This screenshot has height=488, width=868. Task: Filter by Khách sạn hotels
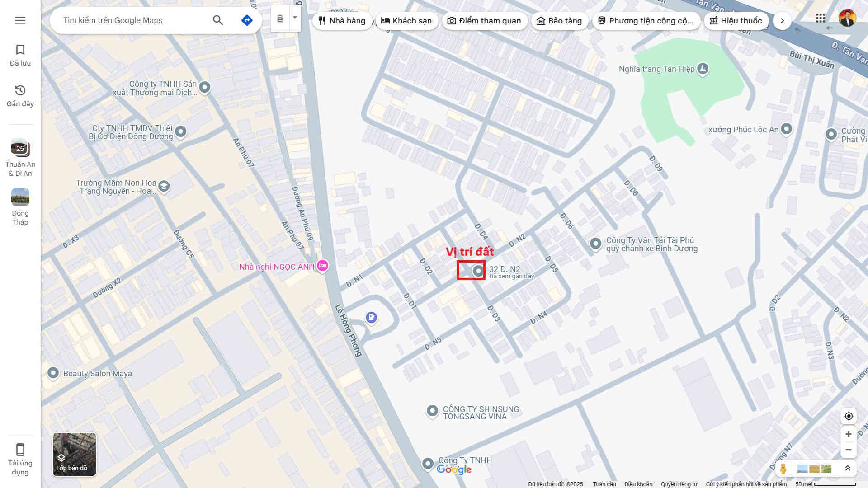[406, 21]
